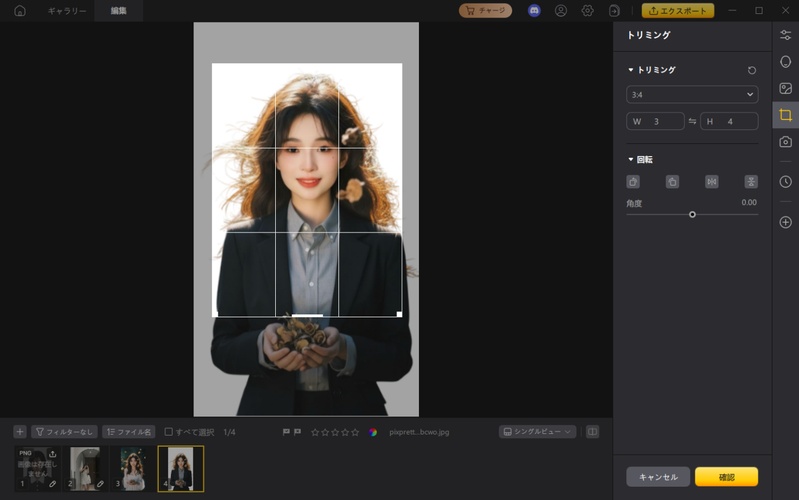
Task: Open the color label wheel
Action: tap(373, 432)
